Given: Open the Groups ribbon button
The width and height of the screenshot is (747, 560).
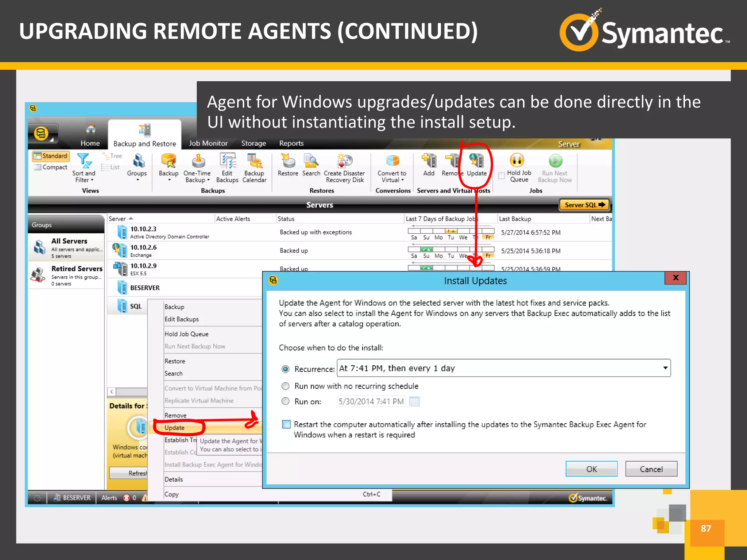Looking at the screenshot, I should (x=137, y=167).
